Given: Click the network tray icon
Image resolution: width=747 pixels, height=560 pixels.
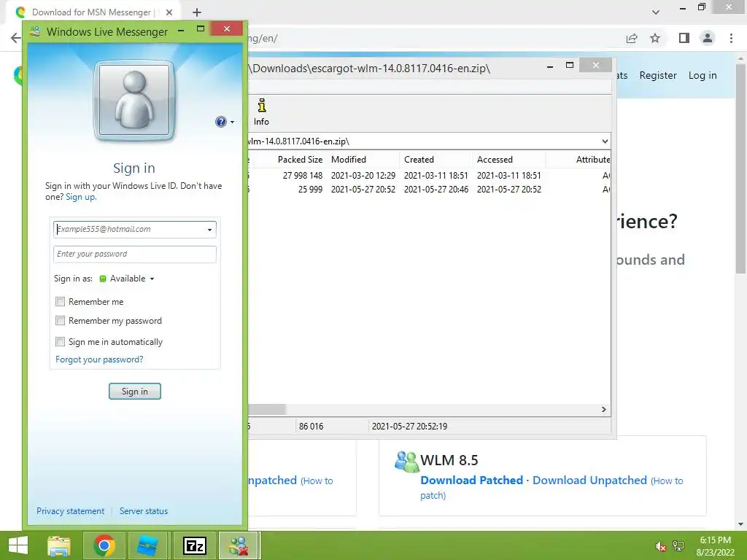Looking at the screenshot, I should pyautogui.click(x=678, y=546).
